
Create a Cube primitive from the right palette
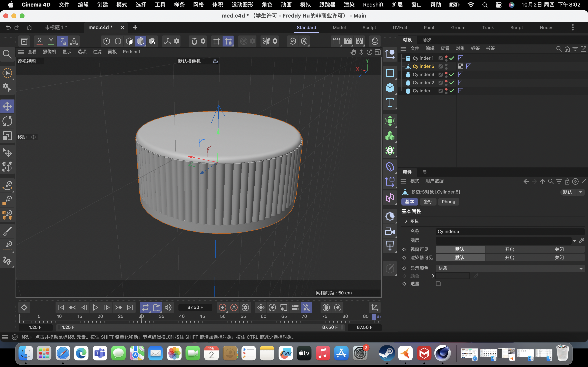click(390, 88)
